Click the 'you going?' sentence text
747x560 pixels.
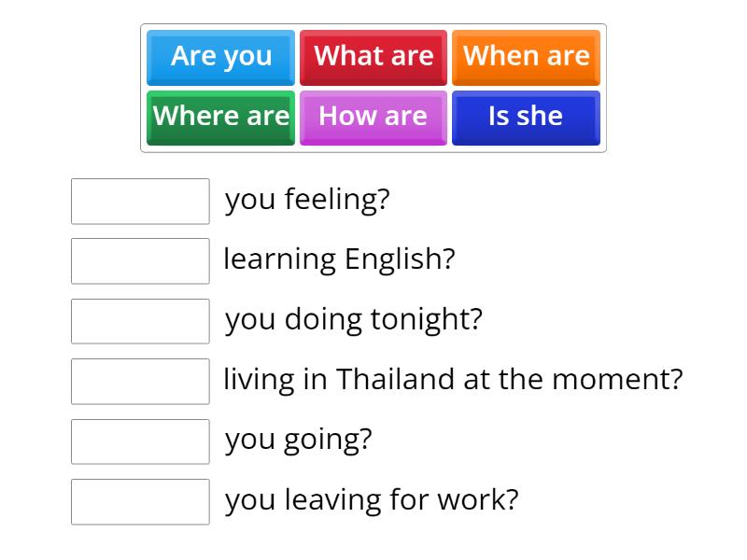(x=298, y=441)
